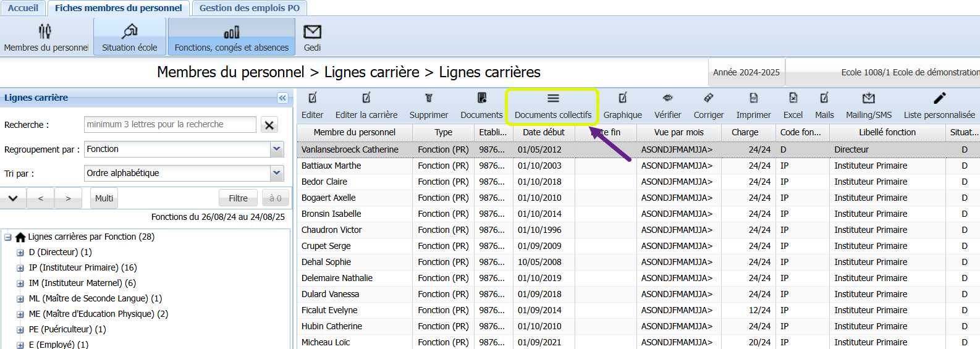The width and height of the screenshot is (980, 349).
Task: Expand the IM (Instituteur Maternel) node
Action: pyautogui.click(x=20, y=284)
